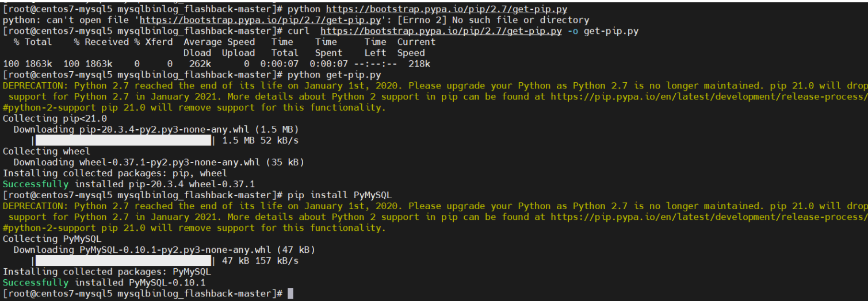Click "Successfully installed PyMySQL-0.10.1" line
Screen dimensions: 868x301
point(104,283)
